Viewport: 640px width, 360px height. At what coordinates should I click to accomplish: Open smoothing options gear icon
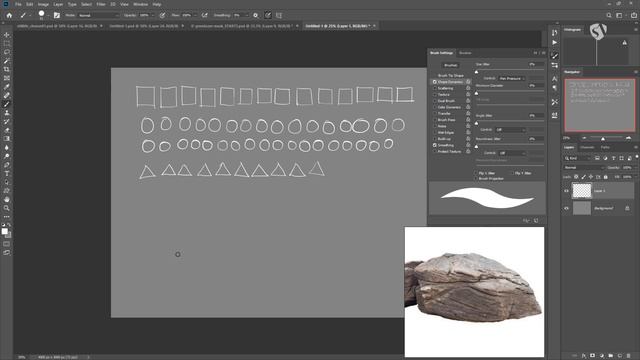point(256,16)
